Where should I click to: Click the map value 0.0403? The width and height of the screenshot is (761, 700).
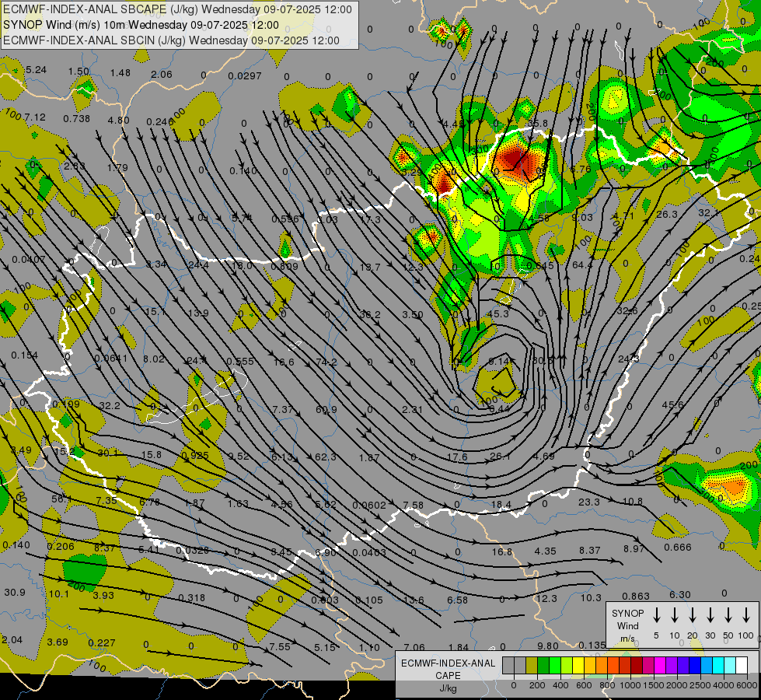pos(369,552)
